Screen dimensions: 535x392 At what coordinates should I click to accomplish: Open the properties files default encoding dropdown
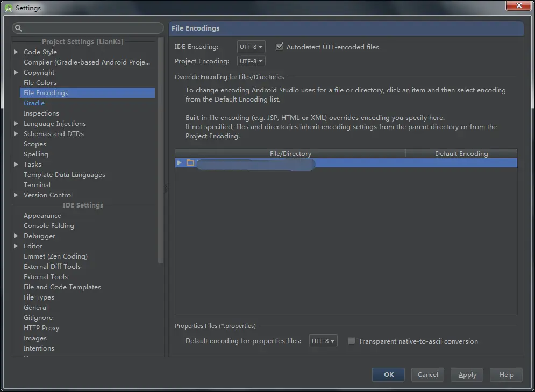point(323,341)
